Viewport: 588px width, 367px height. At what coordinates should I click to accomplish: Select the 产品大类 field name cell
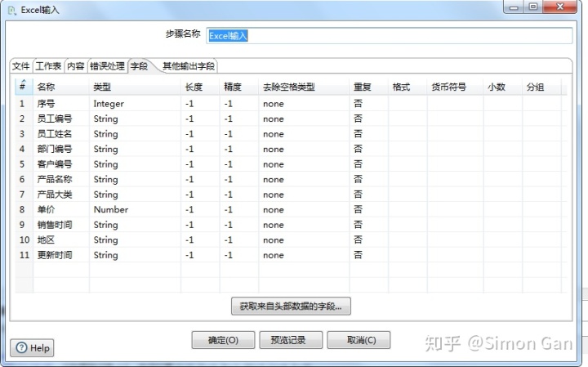[61, 195]
